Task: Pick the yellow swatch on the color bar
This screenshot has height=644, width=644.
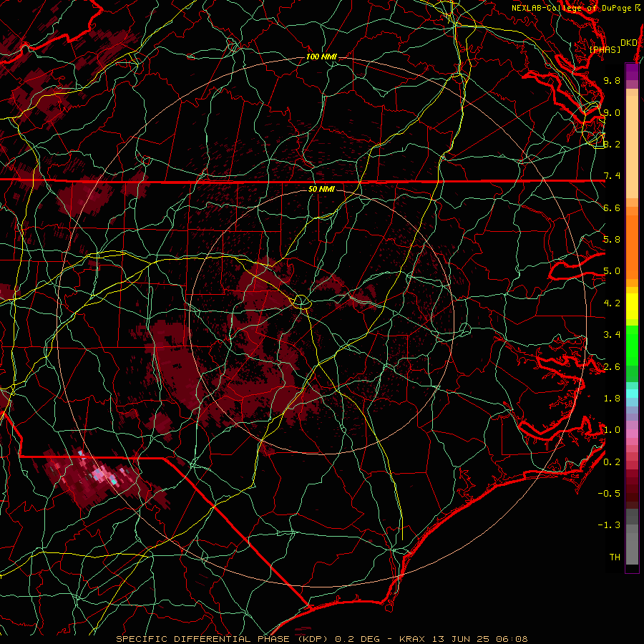Action: coord(632,306)
